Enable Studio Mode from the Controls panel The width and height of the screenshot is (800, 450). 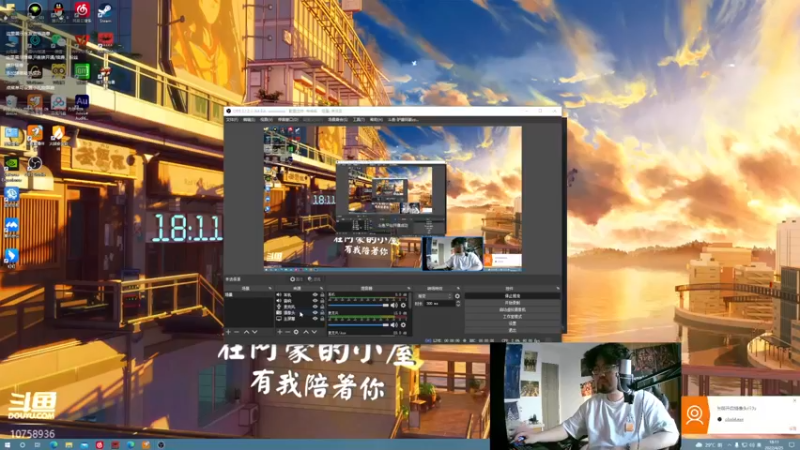coord(513,316)
